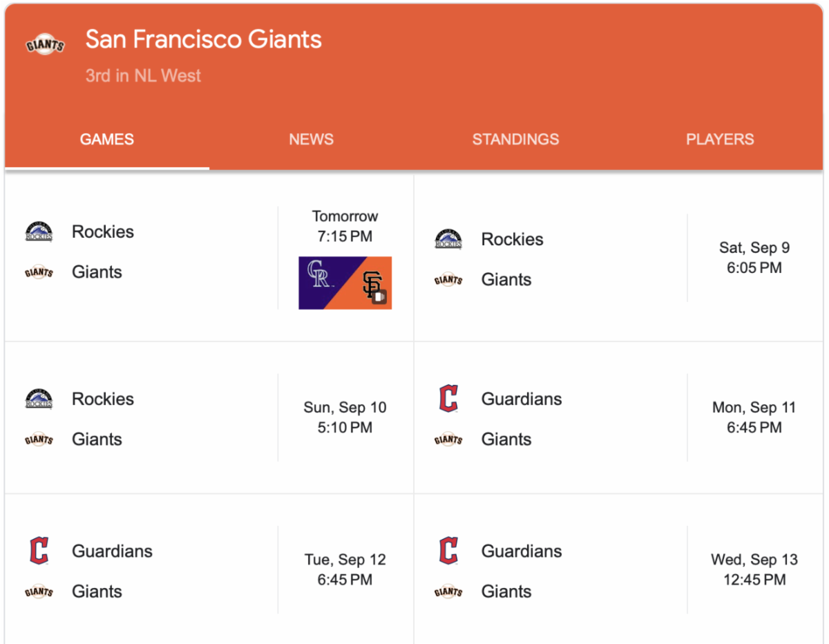
Task: Click the Giants logo in the header
Action: 45,46
